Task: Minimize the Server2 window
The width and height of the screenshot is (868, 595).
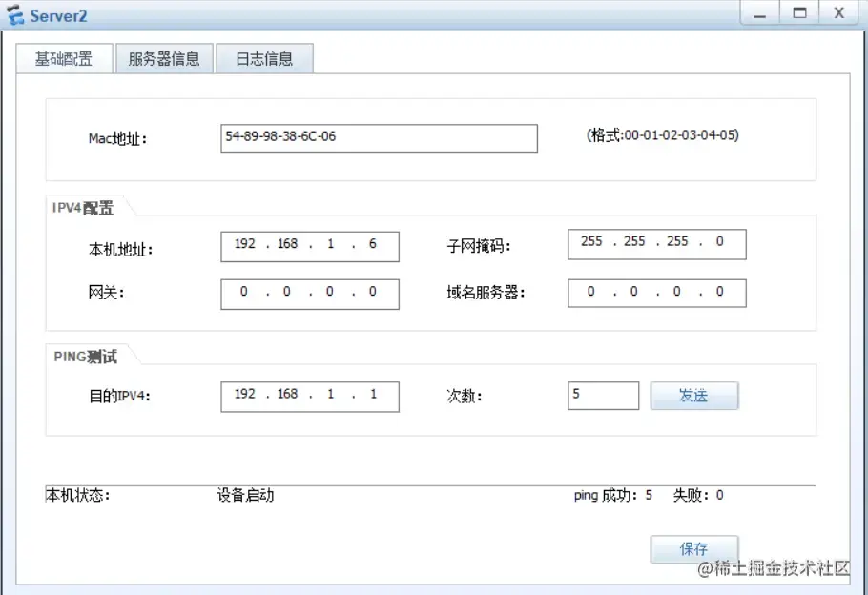Action: (x=760, y=13)
